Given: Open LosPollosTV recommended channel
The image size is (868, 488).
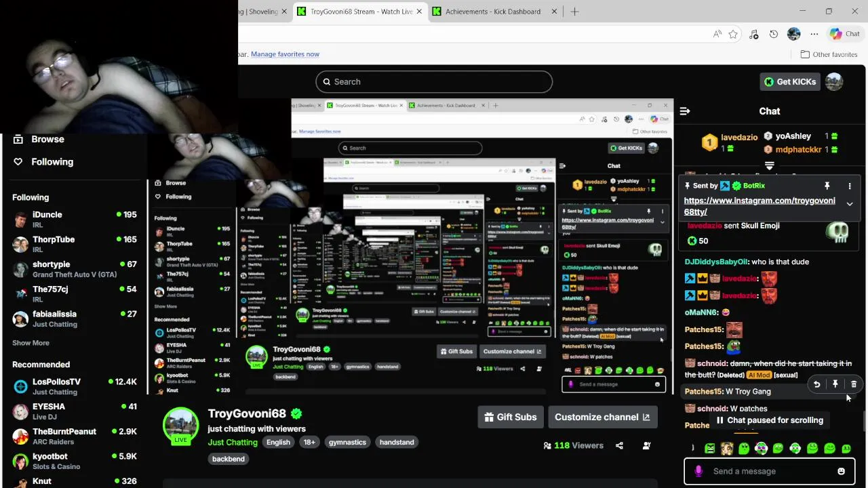Looking at the screenshot, I should (75, 386).
